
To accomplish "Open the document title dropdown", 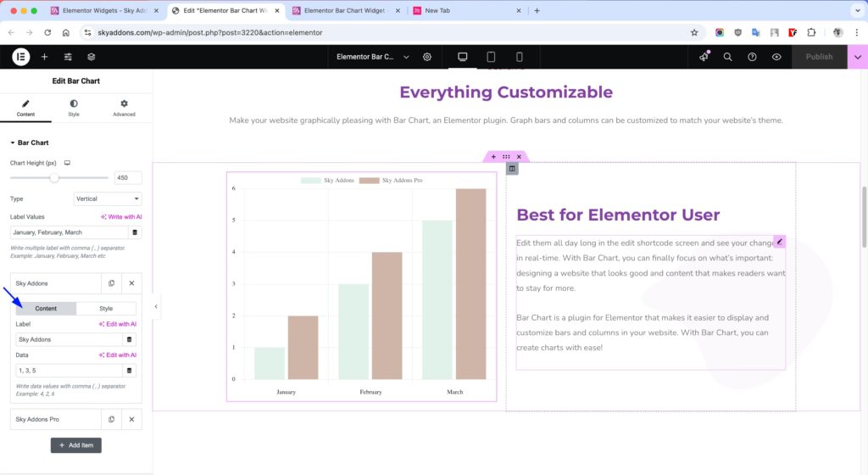I will click(373, 57).
